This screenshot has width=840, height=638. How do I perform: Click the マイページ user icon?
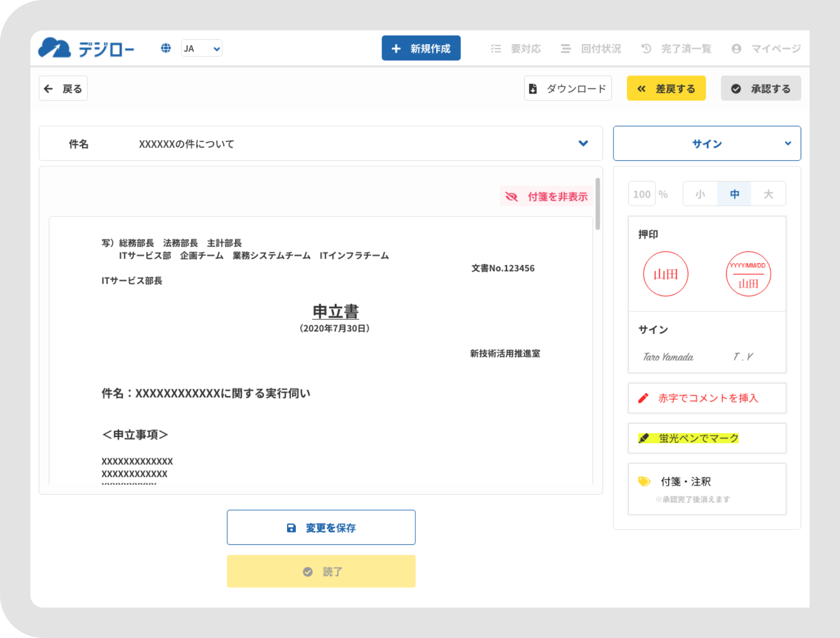pos(736,49)
